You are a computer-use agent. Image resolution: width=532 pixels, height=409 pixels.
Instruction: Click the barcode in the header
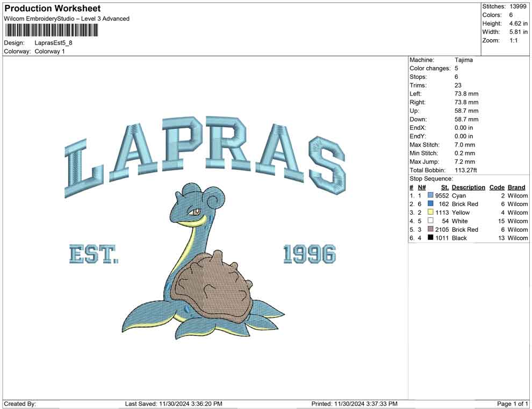[x=51, y=31]
